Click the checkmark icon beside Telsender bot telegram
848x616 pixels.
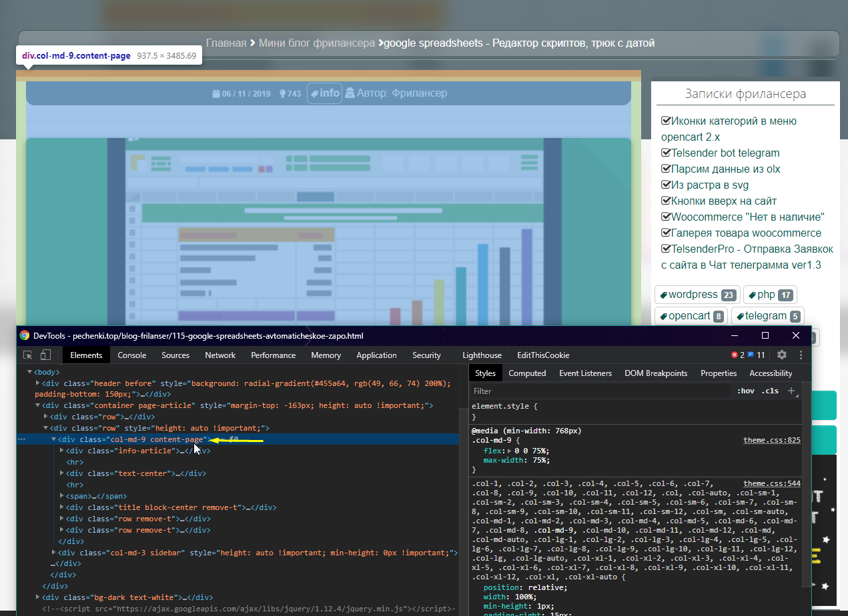pyautogui.click(x=666, y=153)
